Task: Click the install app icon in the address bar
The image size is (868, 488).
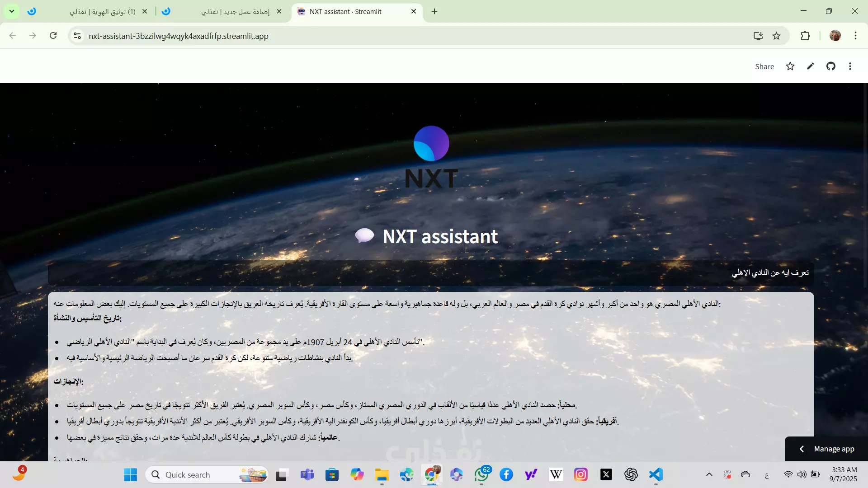Action: click(x=758, y=36)
